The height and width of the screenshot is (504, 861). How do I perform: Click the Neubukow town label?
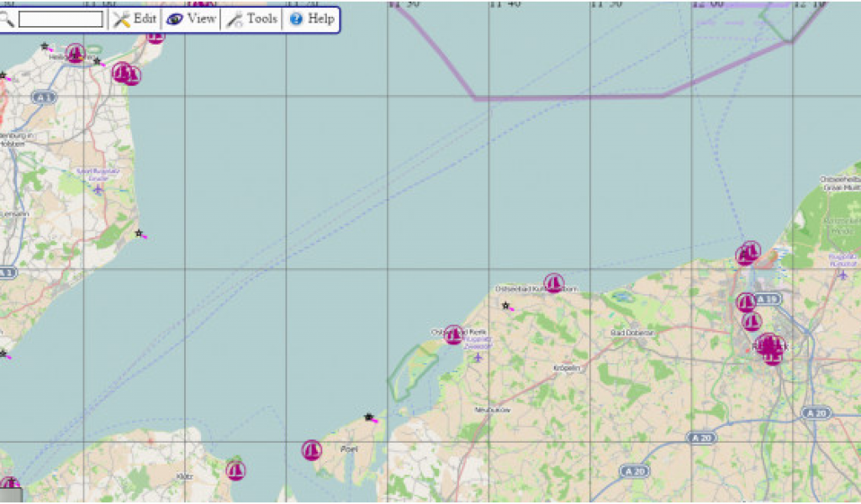(x=493, y=410)
